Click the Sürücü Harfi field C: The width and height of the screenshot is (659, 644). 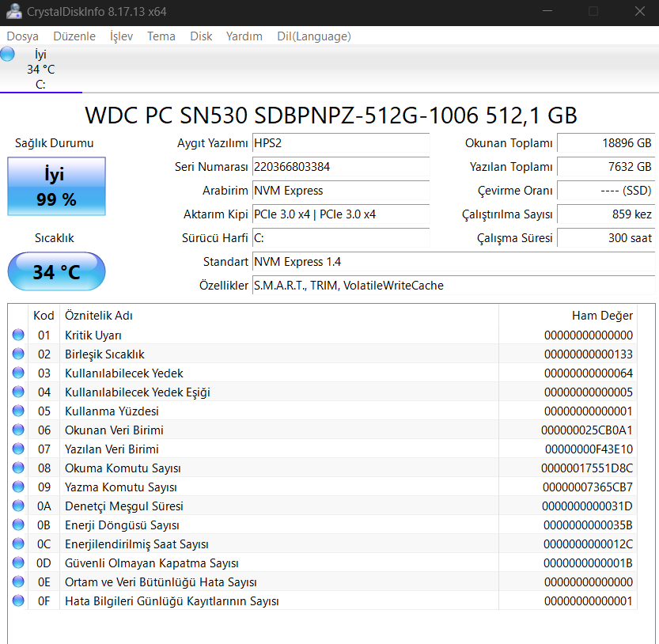(341, 238)
